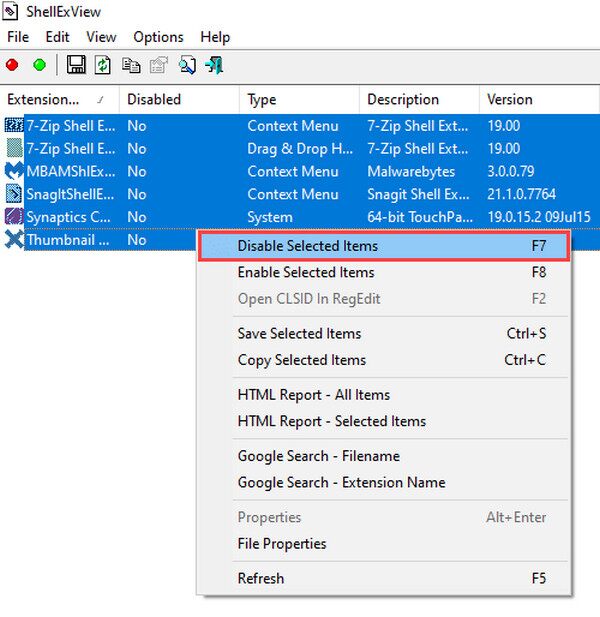Click the SnagItShellExt row icon
This screenshot has height=617, width=600.
14,194
